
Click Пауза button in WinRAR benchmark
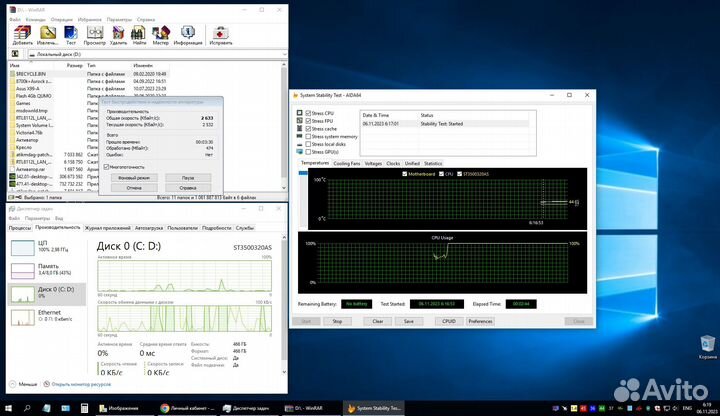[188, 178]
